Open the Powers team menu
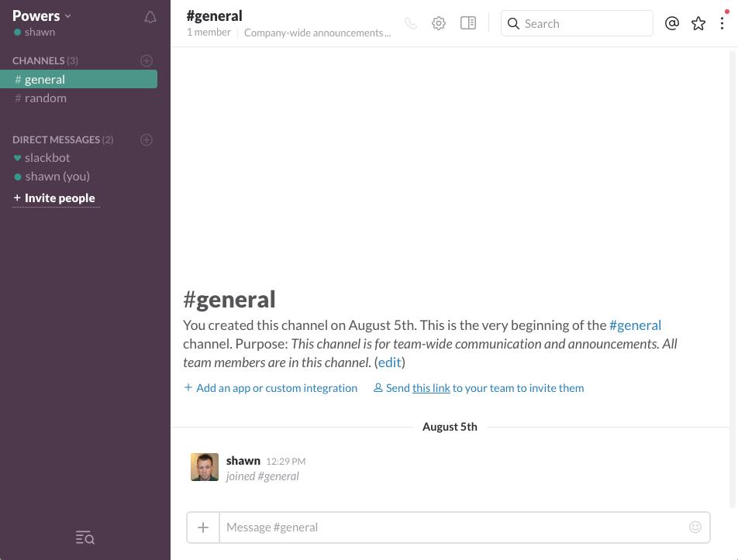This screenshot has height=560, width=738. tap(41, 16)
